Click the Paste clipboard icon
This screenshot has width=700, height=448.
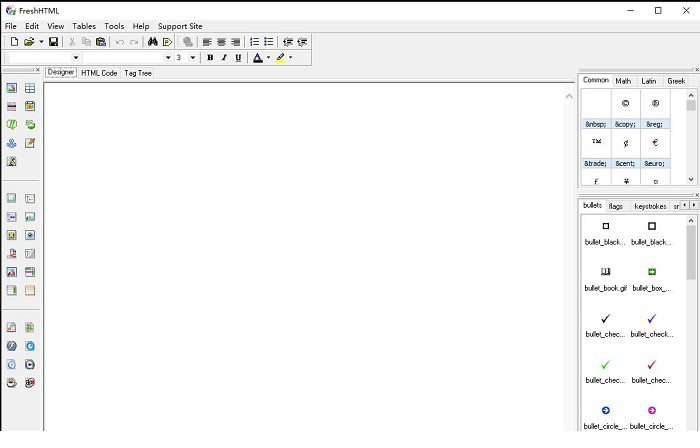pos(101,42)
